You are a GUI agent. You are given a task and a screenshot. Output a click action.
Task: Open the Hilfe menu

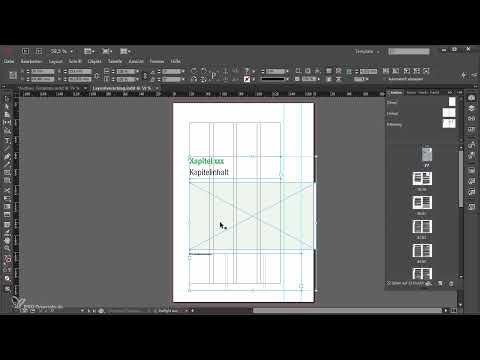[176, 61]
